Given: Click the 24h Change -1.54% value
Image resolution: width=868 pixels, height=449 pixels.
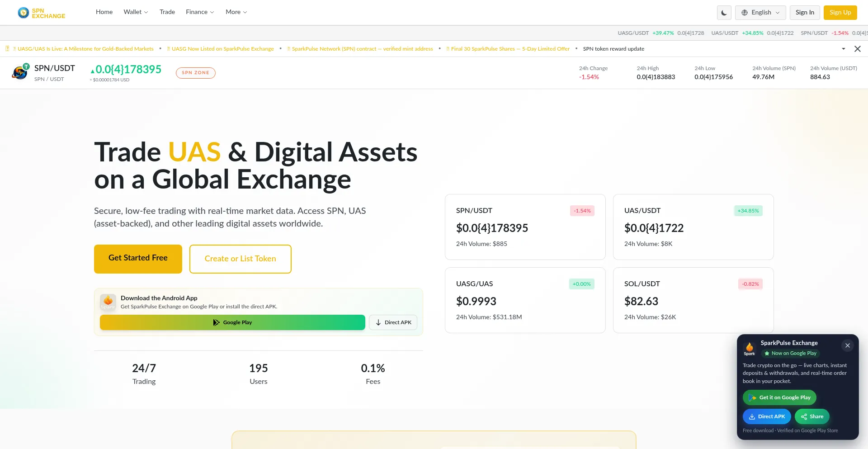Looking at the screenshot, I should pyautogui.click(x=589, y=77).
